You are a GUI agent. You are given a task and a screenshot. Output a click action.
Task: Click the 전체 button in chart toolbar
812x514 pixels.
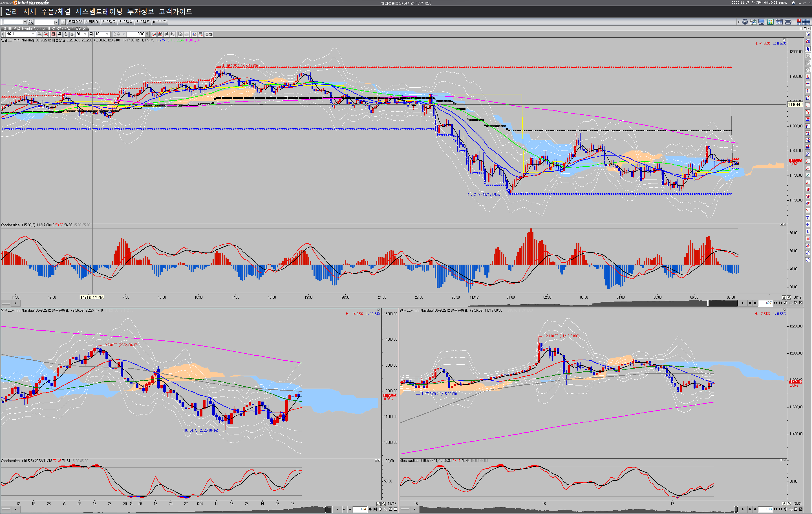(209, 34)
